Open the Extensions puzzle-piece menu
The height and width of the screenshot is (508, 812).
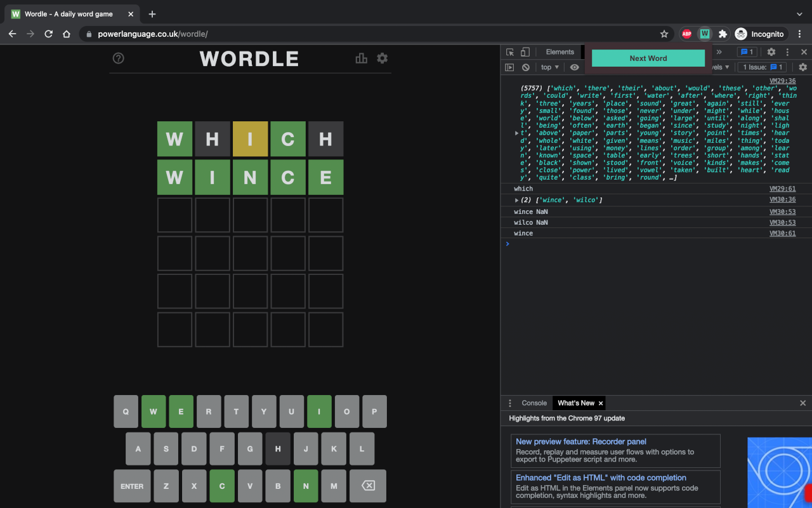[723, 34]
